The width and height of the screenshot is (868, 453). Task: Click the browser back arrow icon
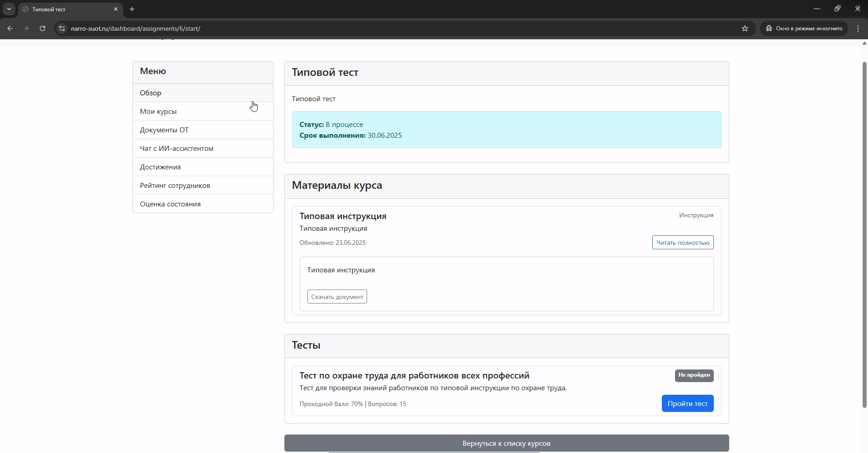coord(10,28)
